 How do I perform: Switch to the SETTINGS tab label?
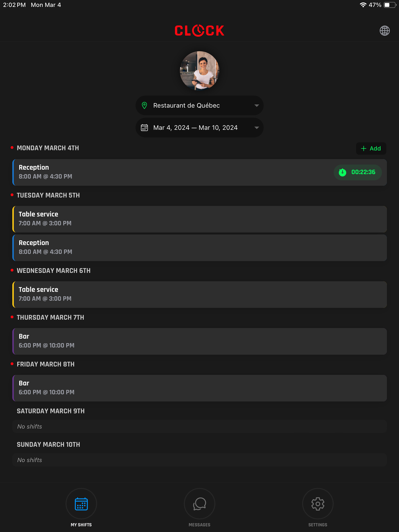(x=318, y=525)
